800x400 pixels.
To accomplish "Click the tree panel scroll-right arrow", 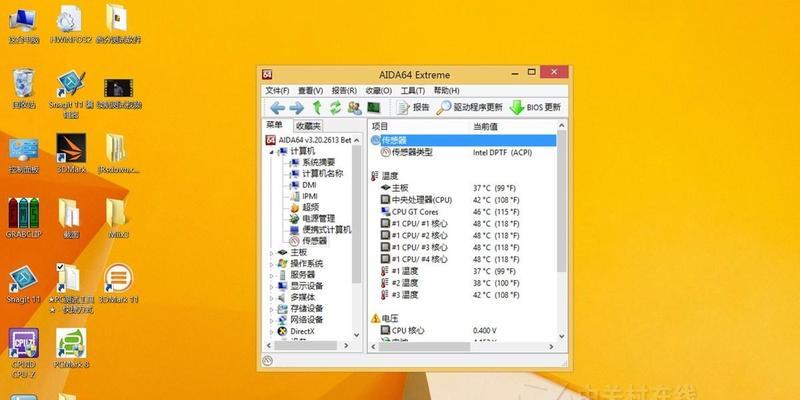I will coord(346,346).
